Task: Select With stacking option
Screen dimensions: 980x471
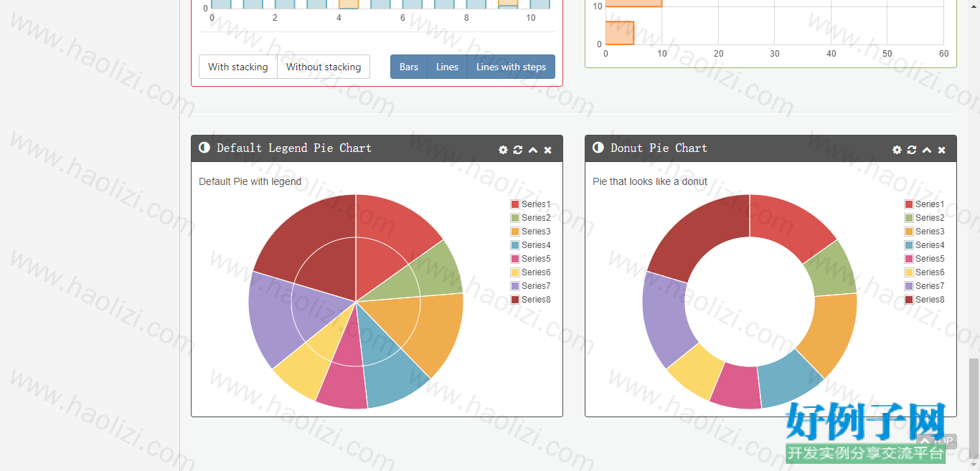Action: pos(238,67)
